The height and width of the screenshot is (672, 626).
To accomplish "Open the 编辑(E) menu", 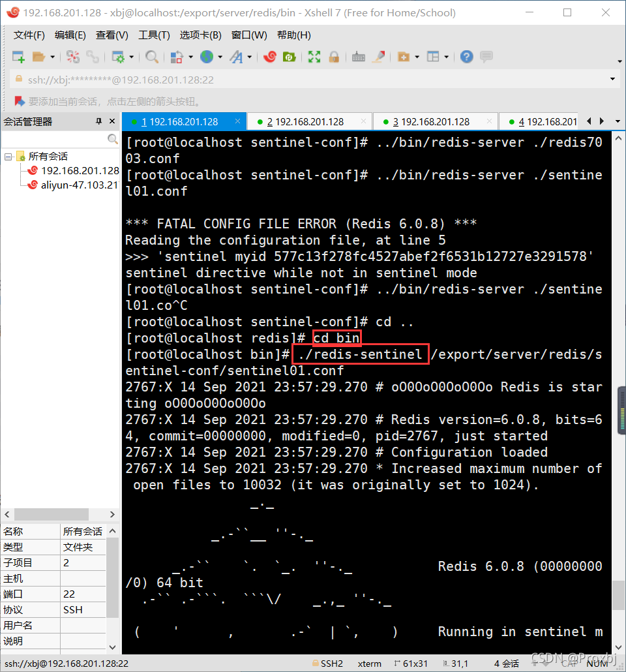I will (x=70, y=35).
